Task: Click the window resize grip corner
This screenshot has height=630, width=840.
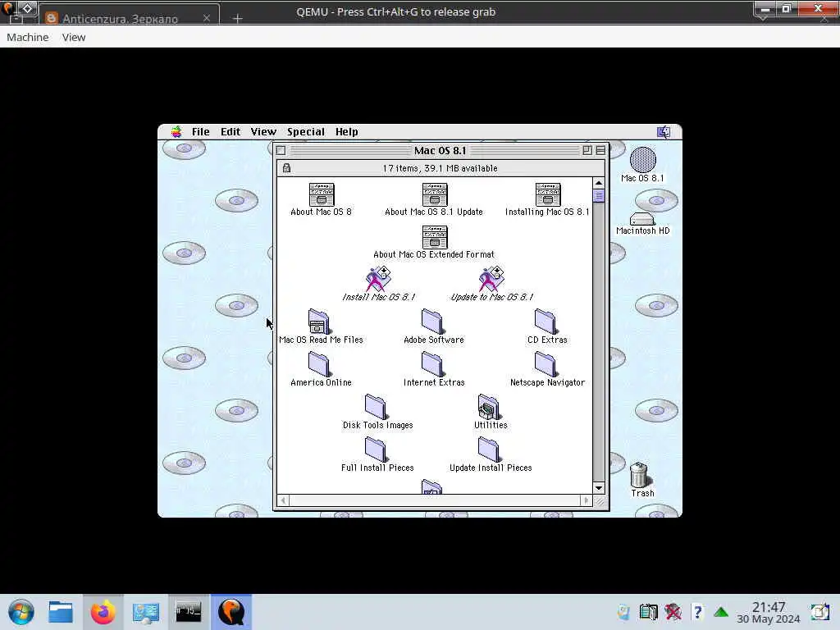Action: coord(600,501)
